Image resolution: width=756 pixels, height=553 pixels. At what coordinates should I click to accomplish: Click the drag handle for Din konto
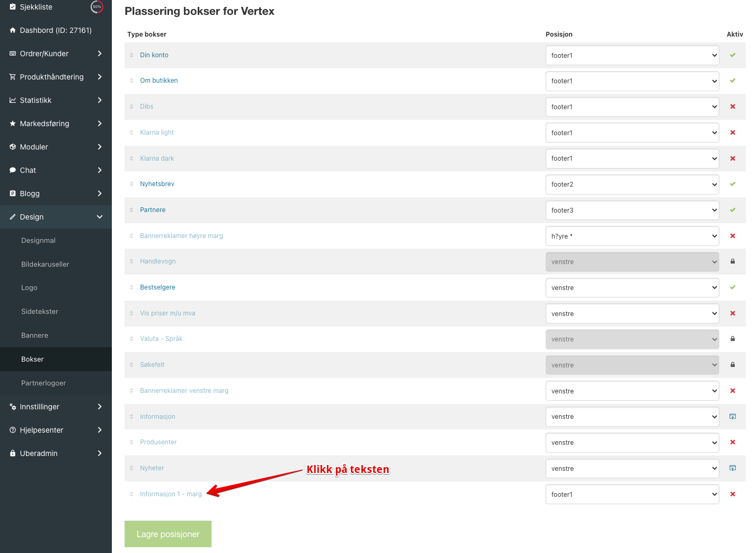coord(131,55)
